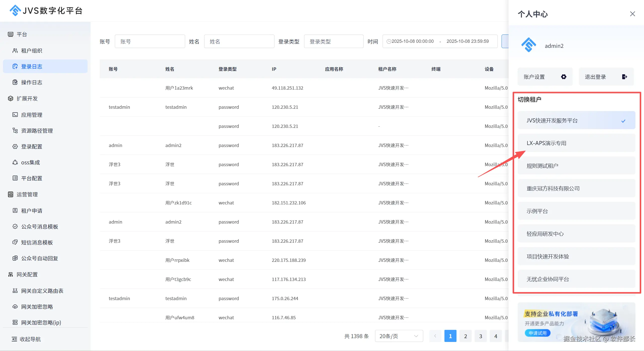Click the 账号 search input field
This screenshot has height=351, width=644.
150,41
